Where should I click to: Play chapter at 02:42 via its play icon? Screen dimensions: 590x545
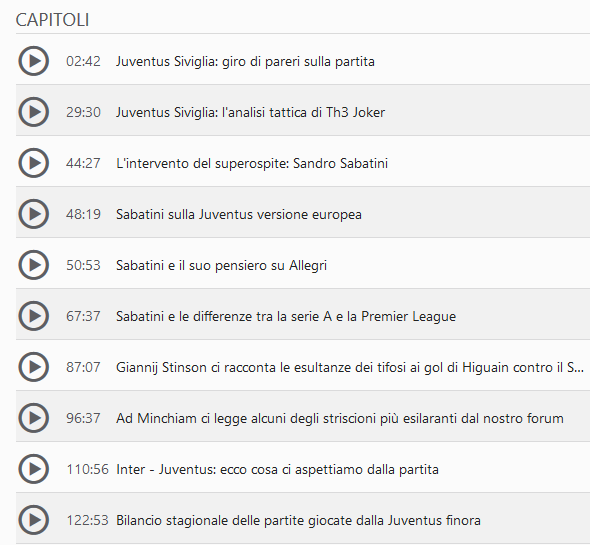(33, 61)
